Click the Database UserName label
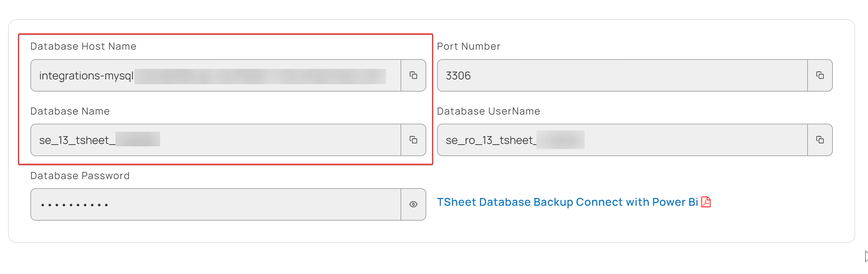 click(x=488, y=111)
